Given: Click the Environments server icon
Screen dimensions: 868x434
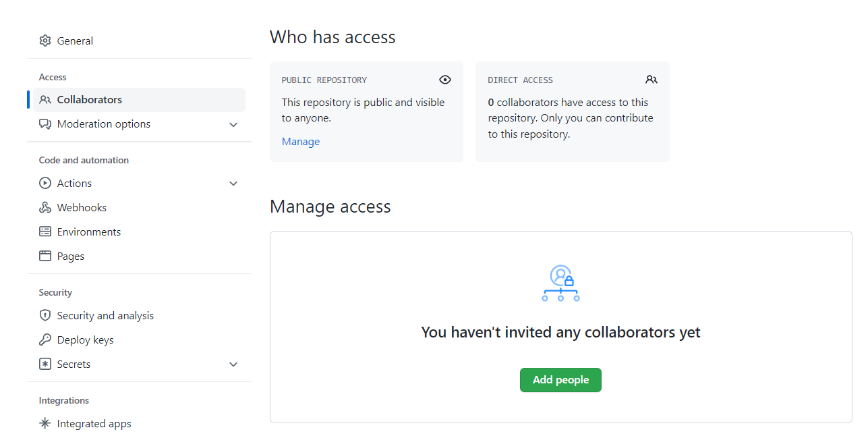Looking at the screenshot, I should pyautogui.click(x=45, y=232).
